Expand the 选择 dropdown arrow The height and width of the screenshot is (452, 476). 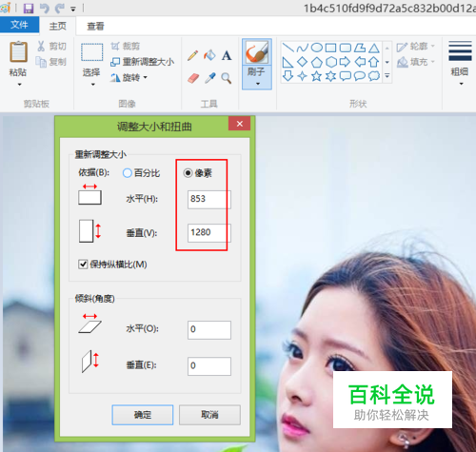click(x=93, y=85)
